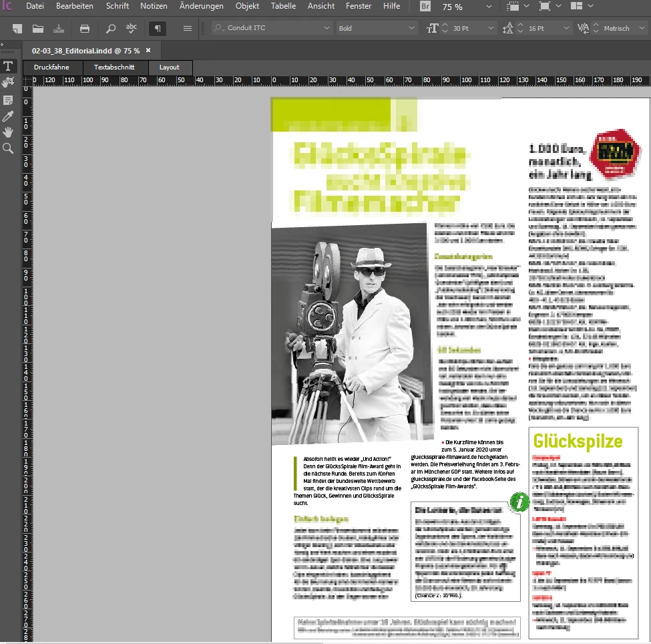The image size is (651, 644).
Task: Select the Zoom tool in tools panel
Action: tap(8, 148)
